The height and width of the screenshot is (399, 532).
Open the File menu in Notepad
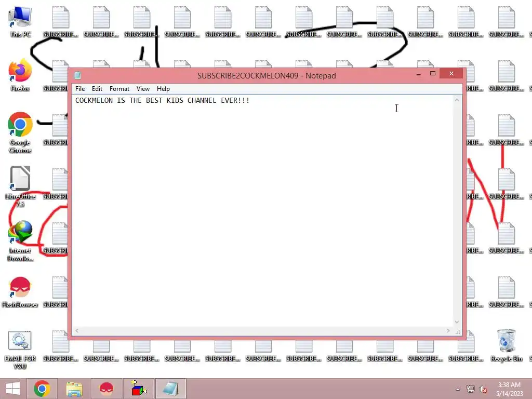[80, 88]
